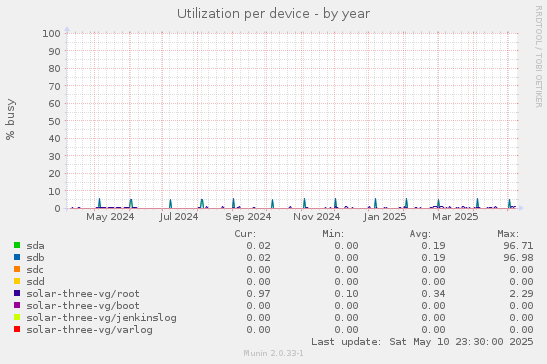Click the purple solar-three-vg/boot swatch
The width and height of the screenshot is (547, 364).
pos(17,305)
